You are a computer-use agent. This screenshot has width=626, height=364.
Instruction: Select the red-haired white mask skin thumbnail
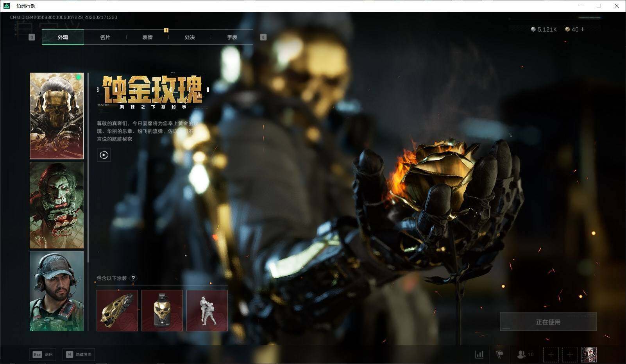(x=57, y=205)
